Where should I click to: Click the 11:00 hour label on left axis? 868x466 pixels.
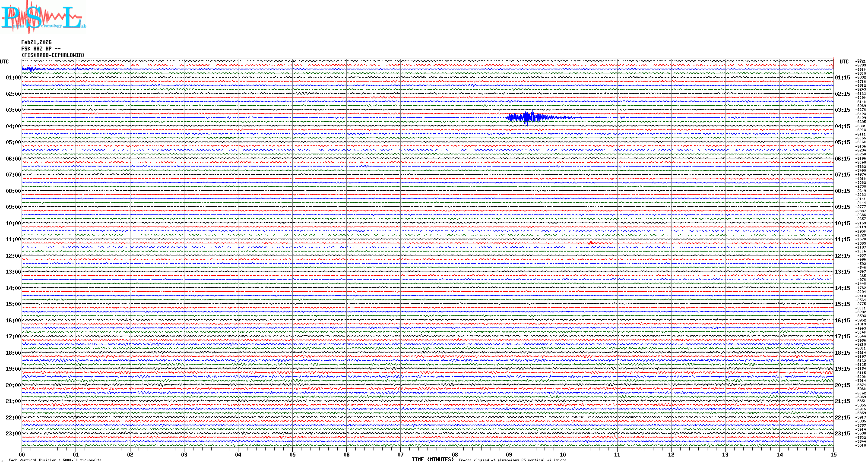(13, 239)
